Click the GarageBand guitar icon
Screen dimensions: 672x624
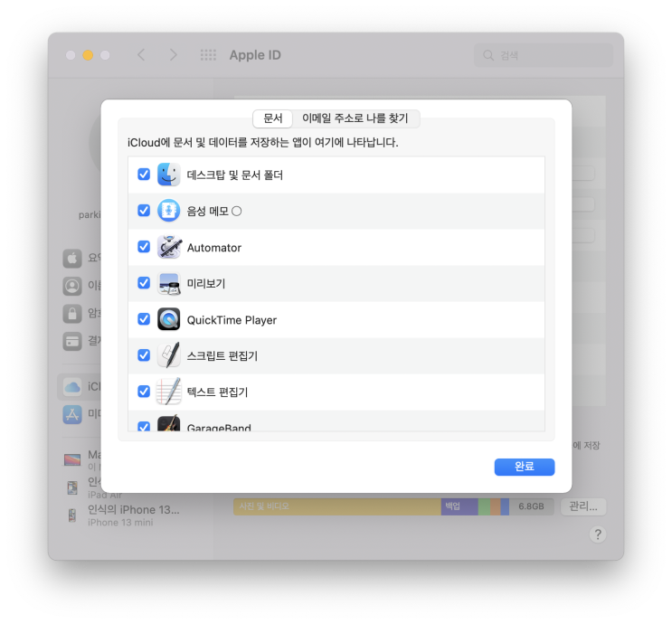[168, 423]
